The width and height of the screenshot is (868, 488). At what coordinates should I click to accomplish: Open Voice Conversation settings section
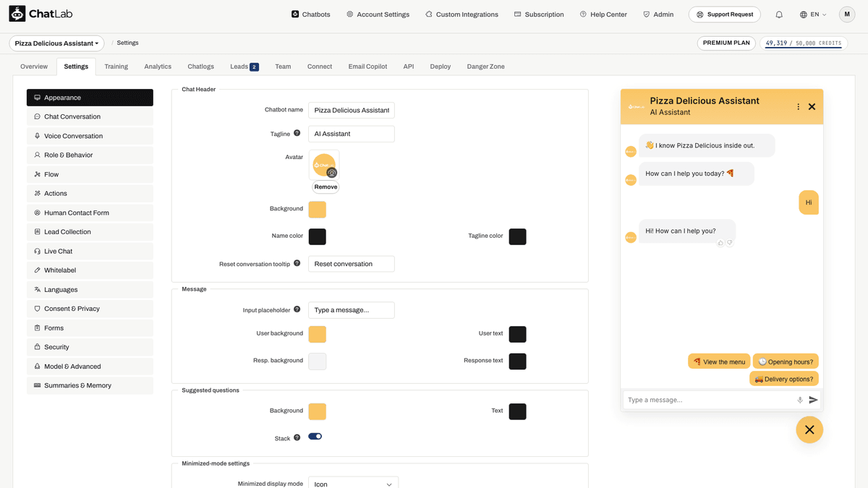[90, 136]
